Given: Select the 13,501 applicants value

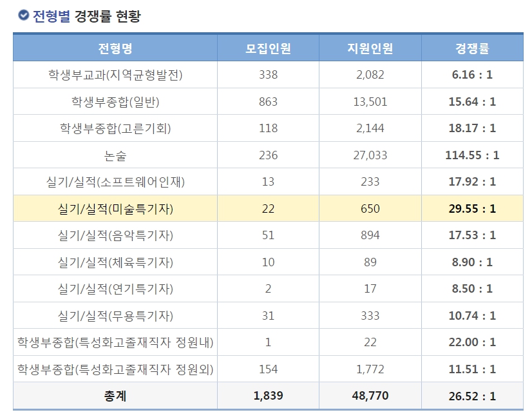Looking at the screenshot, I should click(370, 101).
